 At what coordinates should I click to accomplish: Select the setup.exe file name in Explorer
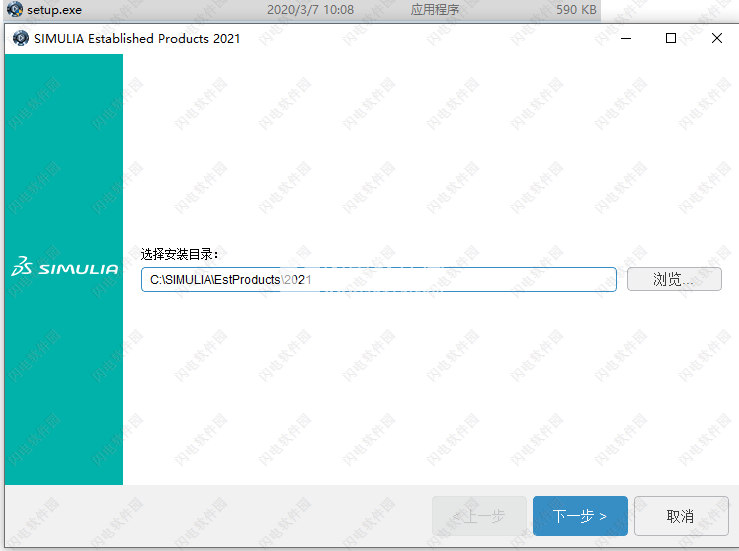tap(54, 10)
